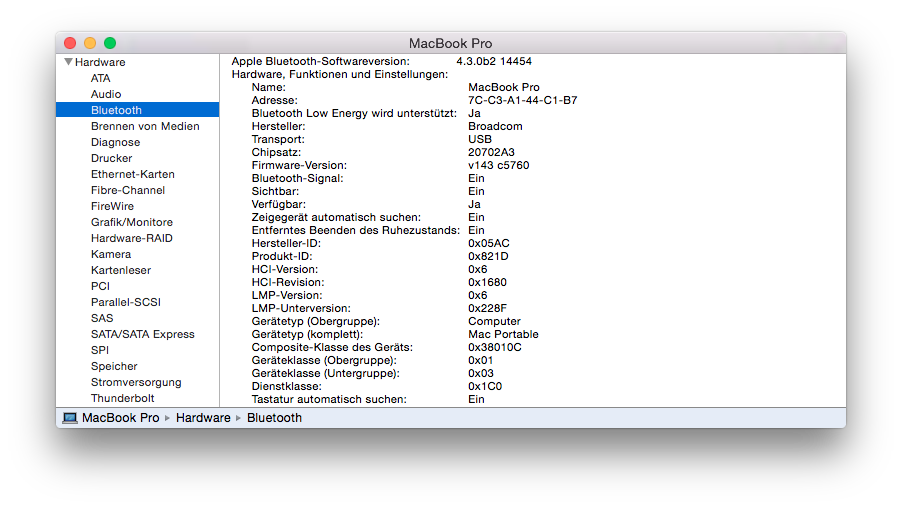
Task: Open Stromversorgung entry
Action: coord(136,382)
